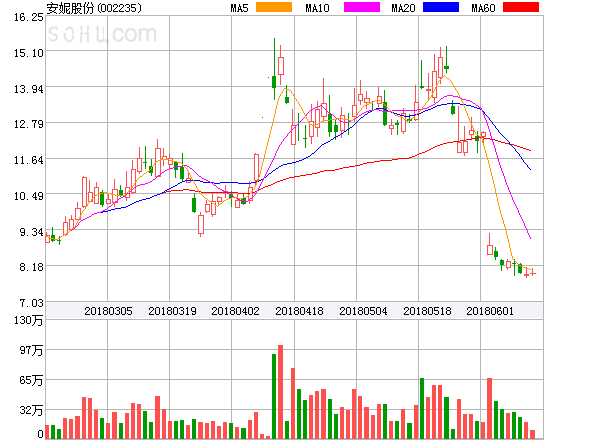Image resolution: width=600 pixels, height=440 pixels.
Task: Click the 12.79 price axis label
Action: coord(29,124)
